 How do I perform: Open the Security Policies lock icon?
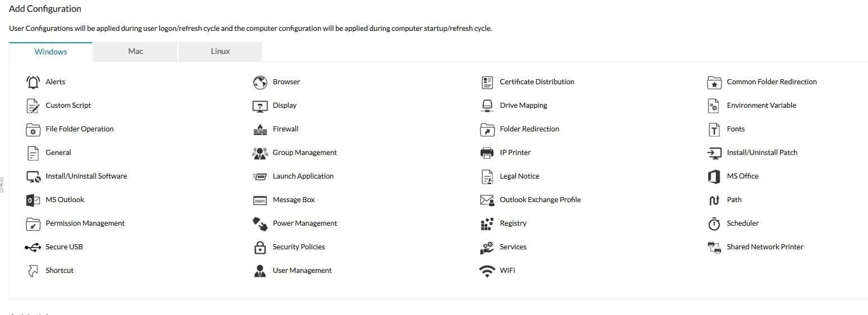[x=260, y=247]
